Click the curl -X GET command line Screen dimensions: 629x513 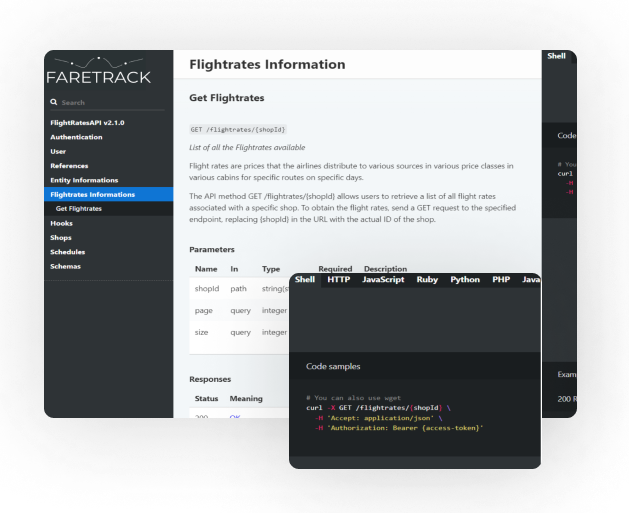pos(378,408)
